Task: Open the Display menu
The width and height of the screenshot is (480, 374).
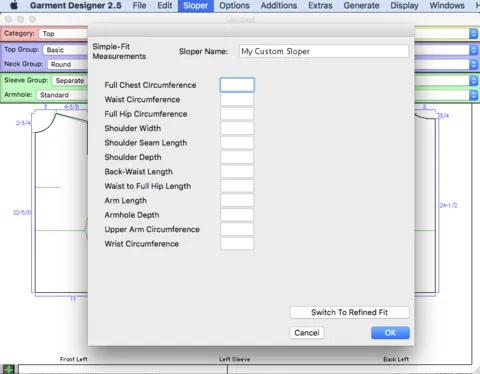Action: click(404, 5)
